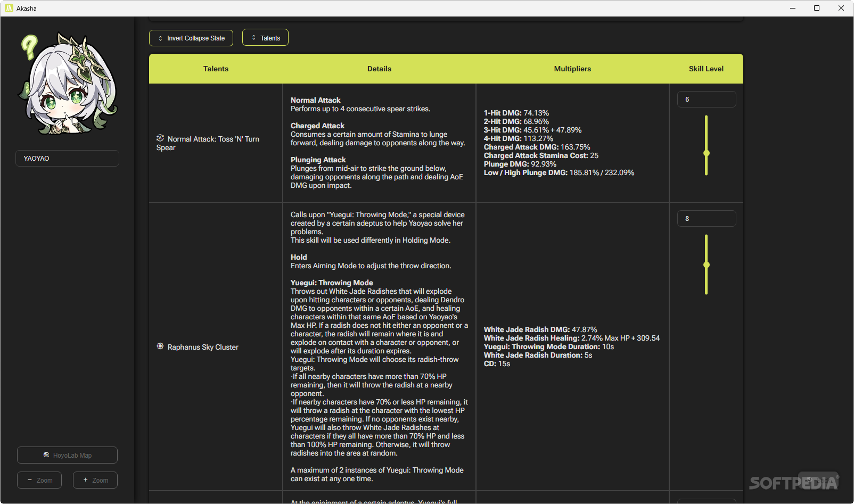The image size is (854, 504).
Task: Click the CD: 15s multiplier line
Action: 497,363
